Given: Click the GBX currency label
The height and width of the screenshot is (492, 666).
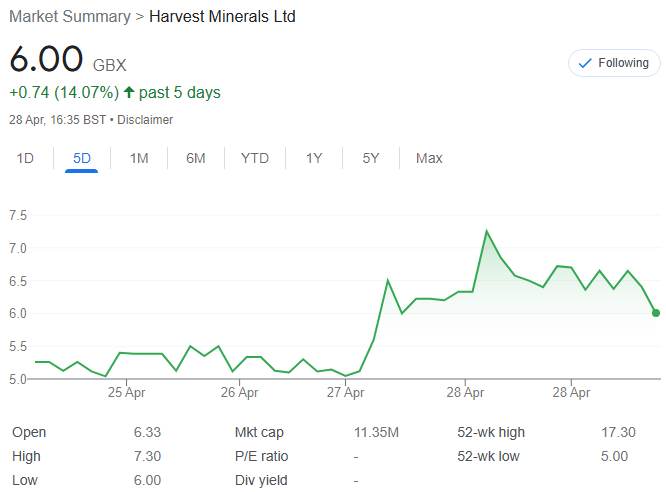Looking at the screenshot, I should click(110, 65).
